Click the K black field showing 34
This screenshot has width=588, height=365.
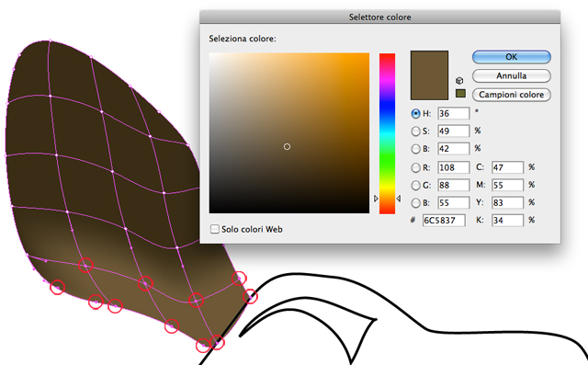pyautogui.click(x=507, y=221)
